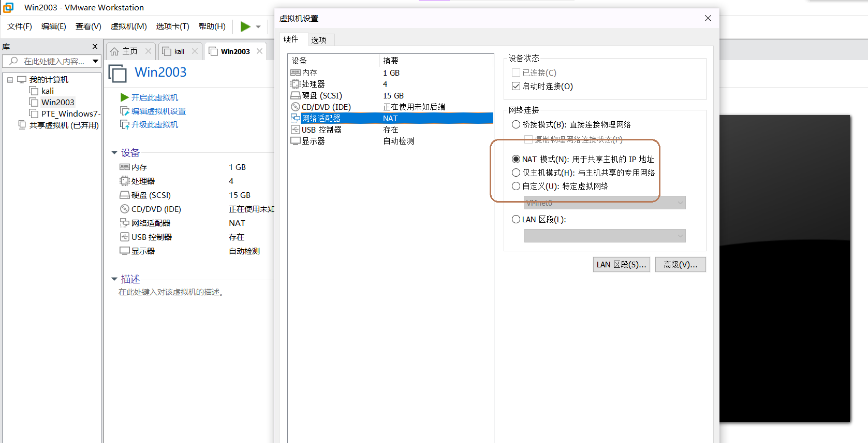Select the 桥接模式(B) radio button

coord(516,124)
